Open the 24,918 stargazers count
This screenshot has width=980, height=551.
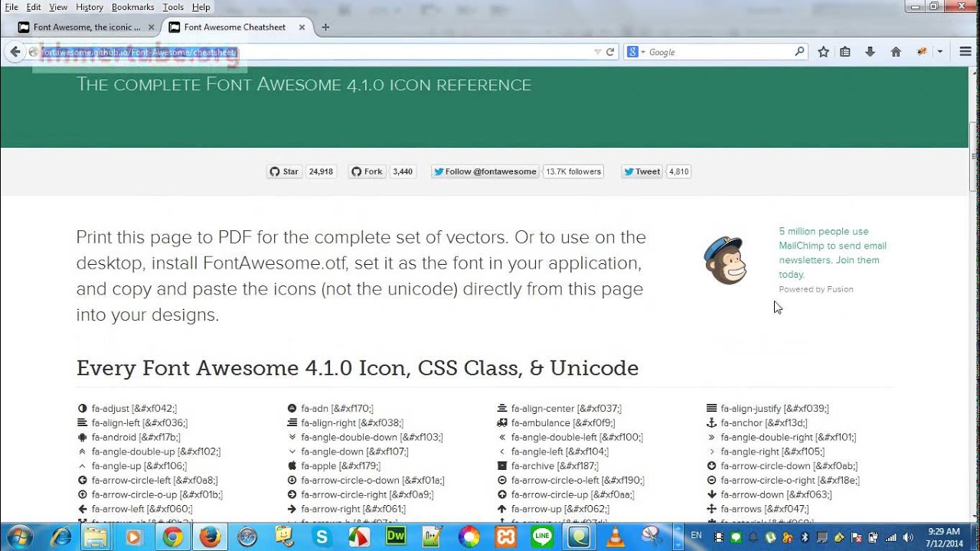(x=321, y=171)
